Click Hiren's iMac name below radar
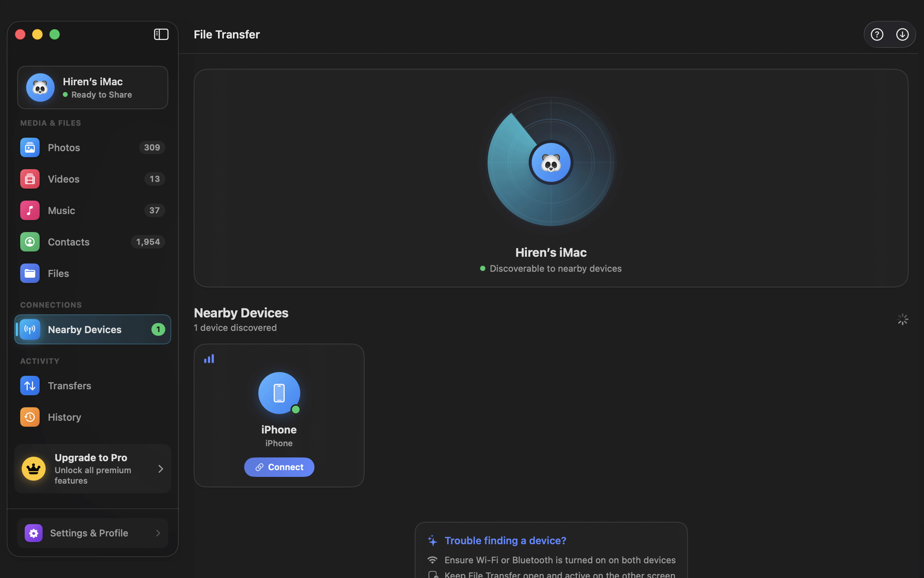924x578 pixels. click(x=551, y=252)
